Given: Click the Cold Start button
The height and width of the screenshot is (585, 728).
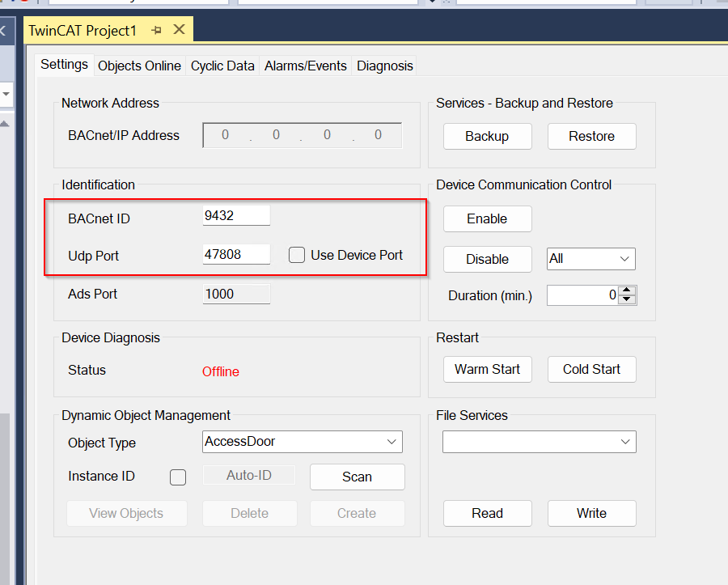Looking at the screenshot, I should 592,370.
